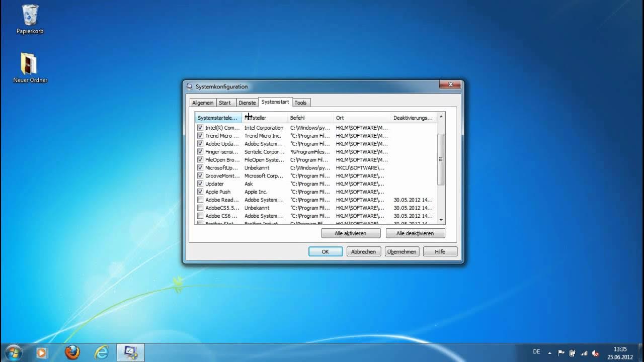Switch to the Allgemein tab
This screenshot has height=362, width=644.
tap(203, 103)
